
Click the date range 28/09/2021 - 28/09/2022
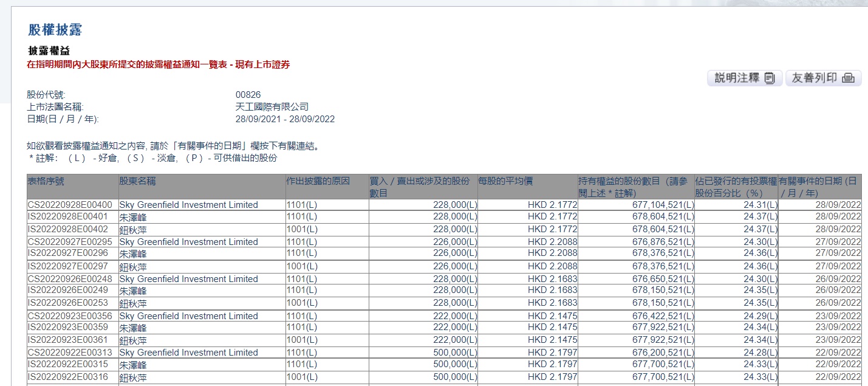click(285, 119)
